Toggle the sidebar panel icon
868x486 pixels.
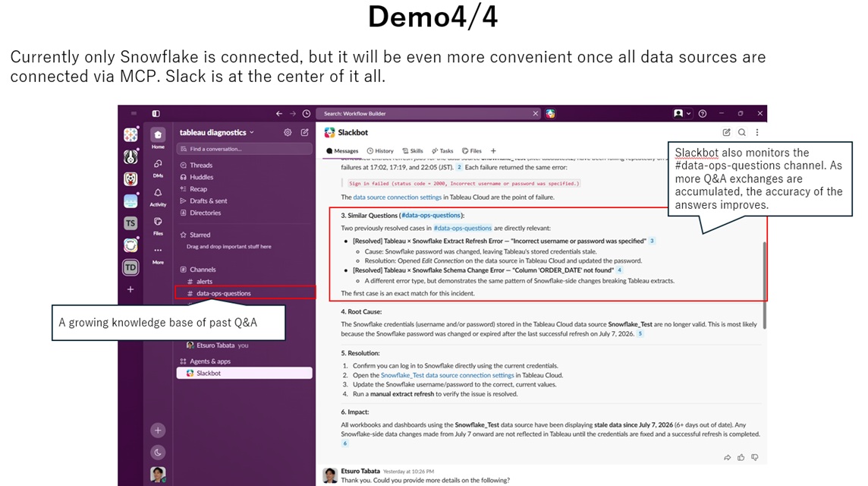coord(156,114)
